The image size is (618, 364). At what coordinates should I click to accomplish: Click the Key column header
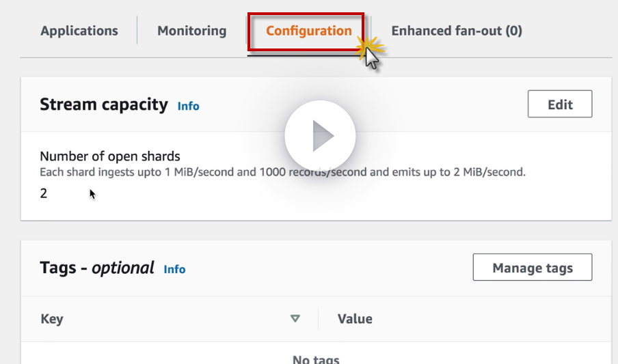point(52,319)
